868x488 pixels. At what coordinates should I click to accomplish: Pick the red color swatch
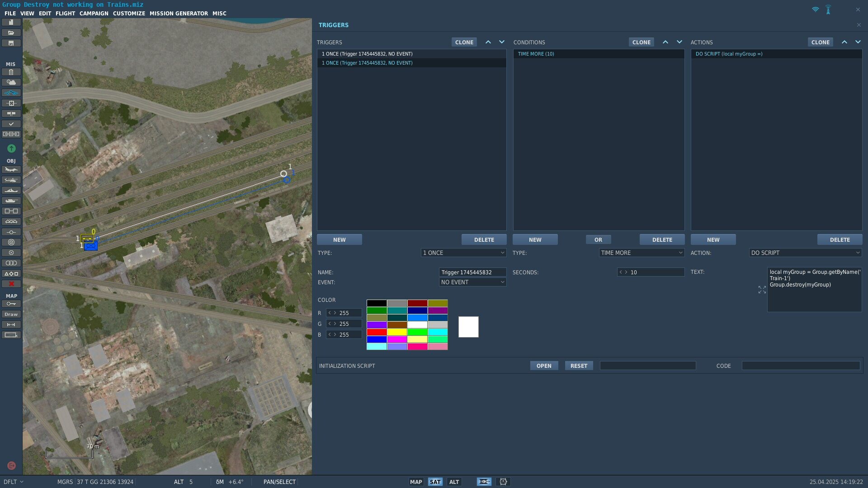coord(377,332)
